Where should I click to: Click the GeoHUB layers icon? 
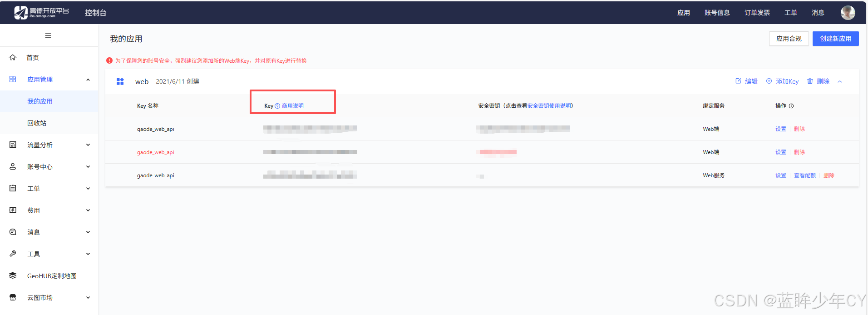coord(13,275)
